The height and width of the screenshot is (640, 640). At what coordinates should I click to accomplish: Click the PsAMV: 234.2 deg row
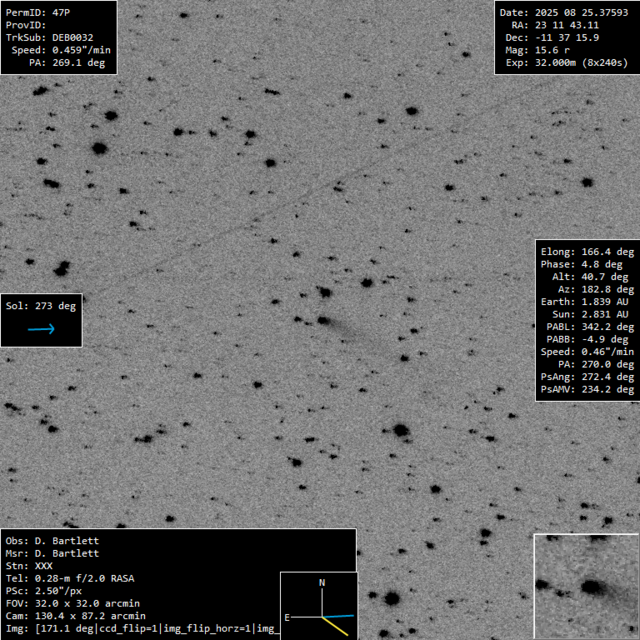(587, 390)
